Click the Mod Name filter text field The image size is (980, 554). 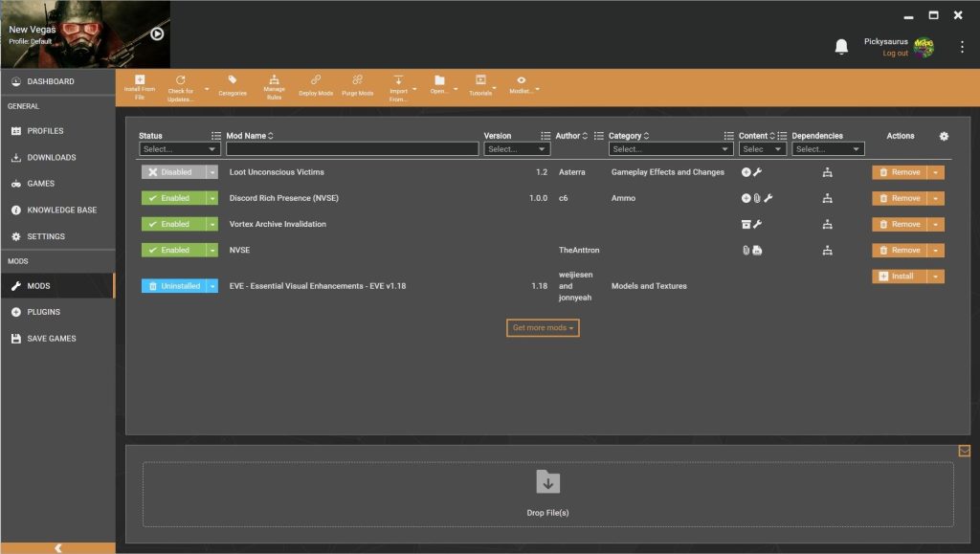pyautogui.click(x=351, y=149)
